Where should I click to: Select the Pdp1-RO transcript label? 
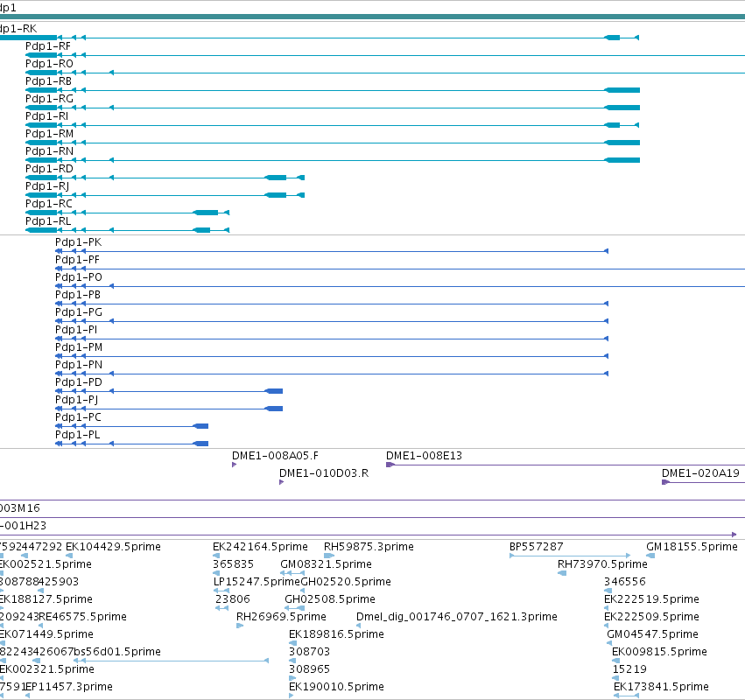coord(49,64)
